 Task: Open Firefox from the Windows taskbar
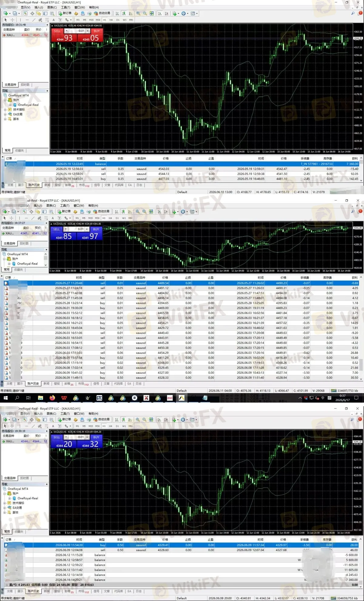tap(52, 398)
